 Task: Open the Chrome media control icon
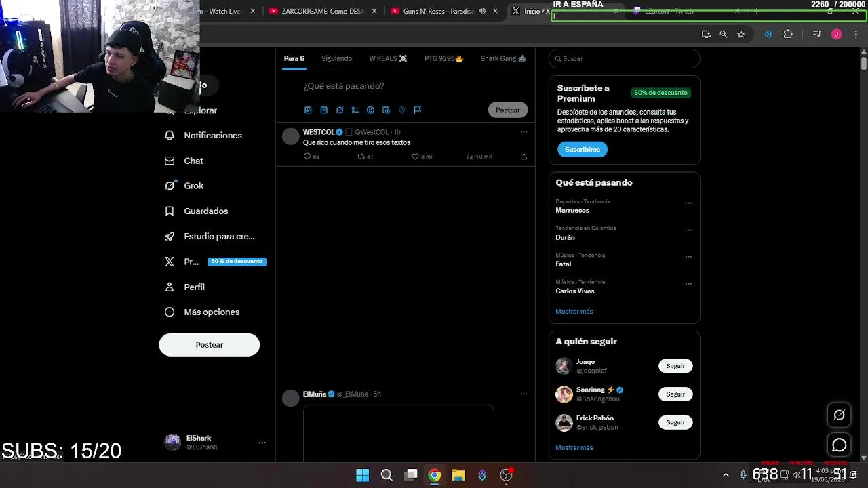817,34
